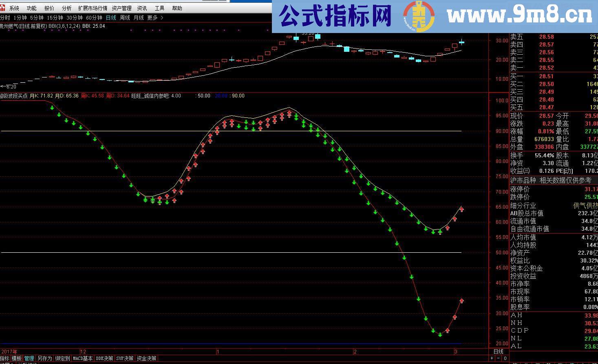The width and height of the screenshot is (598, 364).
Task: Open the DDE决策 panel
Action: pos(104,358)
